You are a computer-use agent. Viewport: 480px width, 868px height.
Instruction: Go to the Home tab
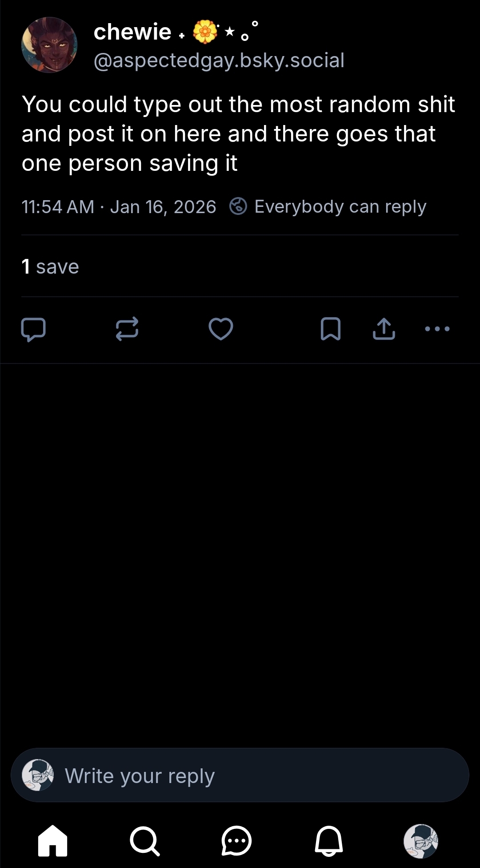click(x=52, y=841)
